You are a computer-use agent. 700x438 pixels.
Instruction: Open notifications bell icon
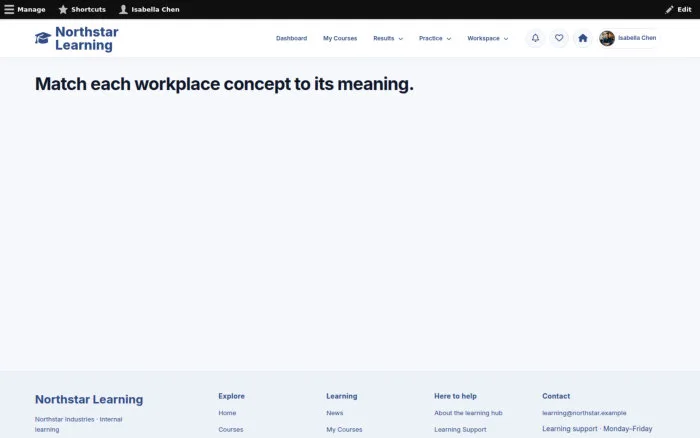tap(535, 38)
